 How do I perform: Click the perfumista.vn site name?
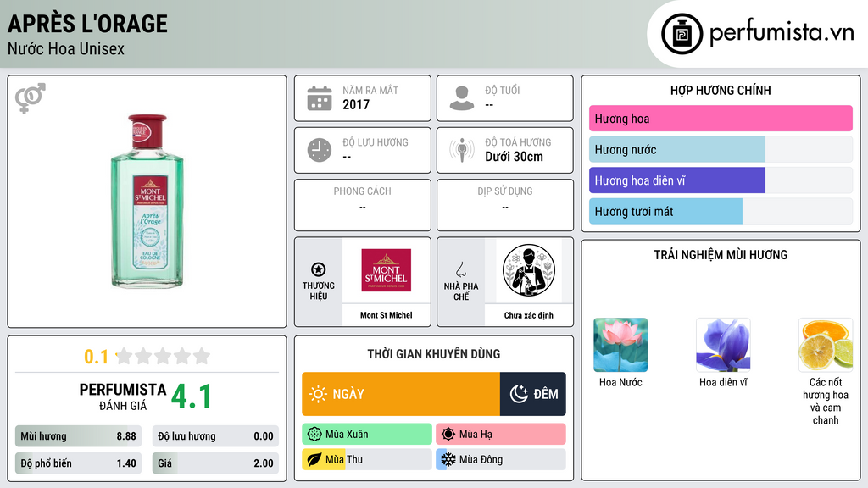[782, 33]
